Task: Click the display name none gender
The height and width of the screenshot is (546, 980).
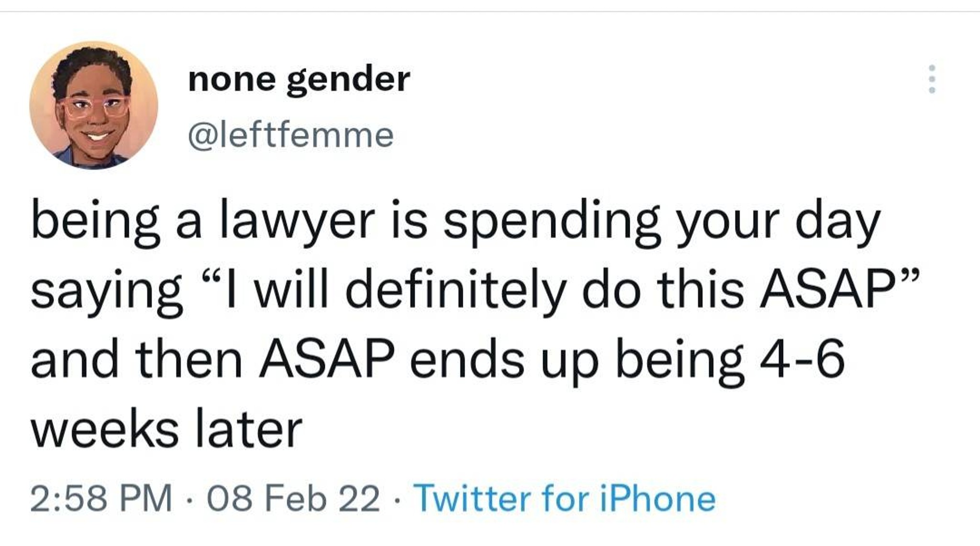Action: [x=299, y=79]
